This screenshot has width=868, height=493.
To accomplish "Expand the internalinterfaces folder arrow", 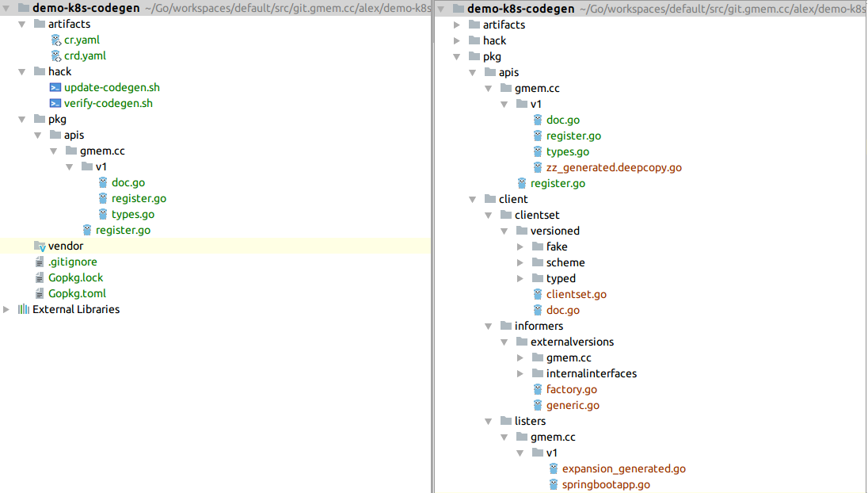I will [520, 373].
